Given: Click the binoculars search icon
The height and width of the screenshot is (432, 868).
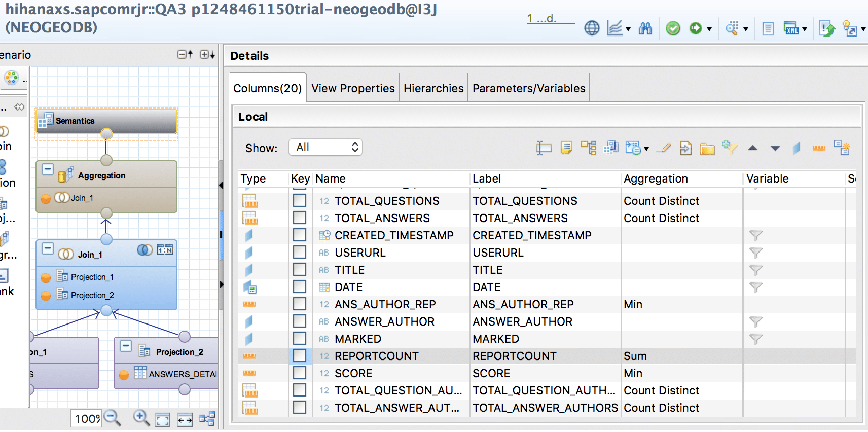Looking at the screenshot, I should 645,29.
